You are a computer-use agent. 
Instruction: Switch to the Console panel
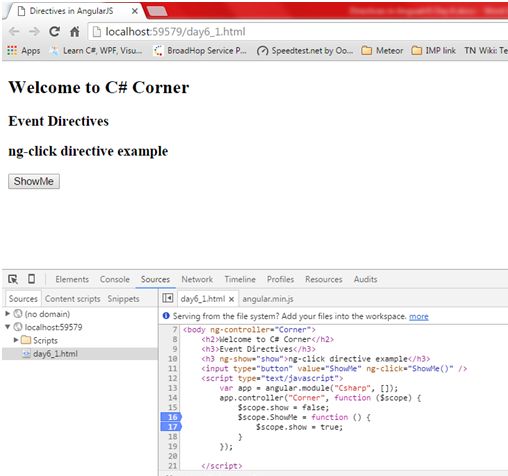[115, 279]
